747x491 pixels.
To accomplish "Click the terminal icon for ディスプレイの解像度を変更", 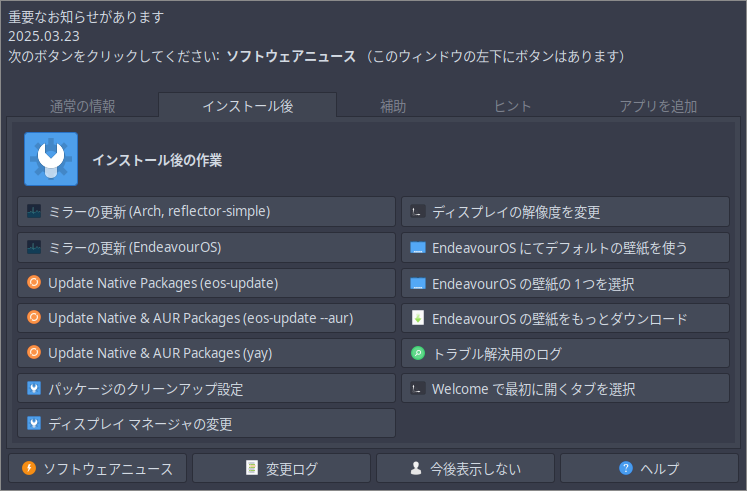I will 418,211.
